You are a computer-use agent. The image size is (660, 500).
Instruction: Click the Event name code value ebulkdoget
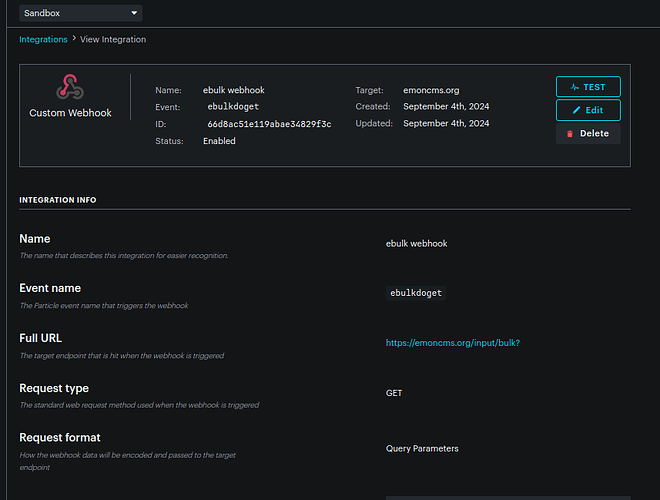click(416, 293)
